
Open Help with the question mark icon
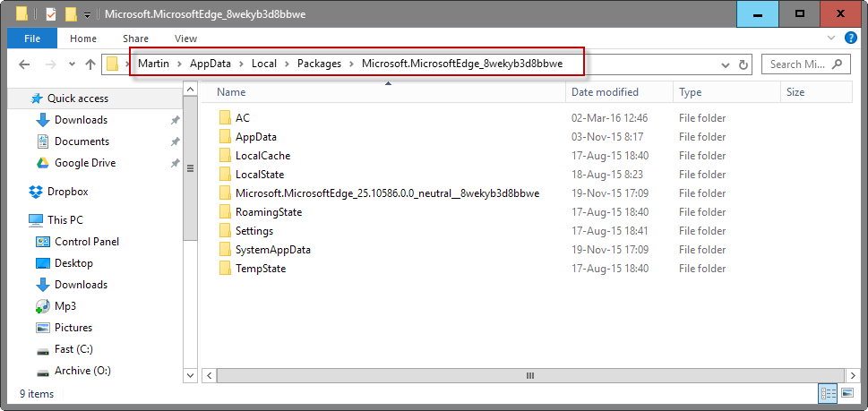coord(851,38)
